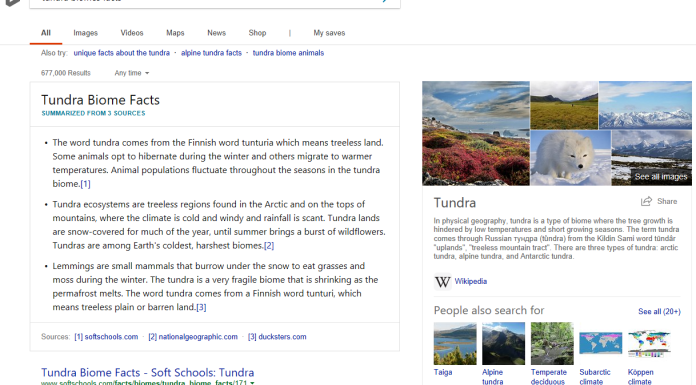Open the Subarctic climate map thumbnail
Image resolution: width=696 pixels, height=385 pixels.
click(601, 343)
